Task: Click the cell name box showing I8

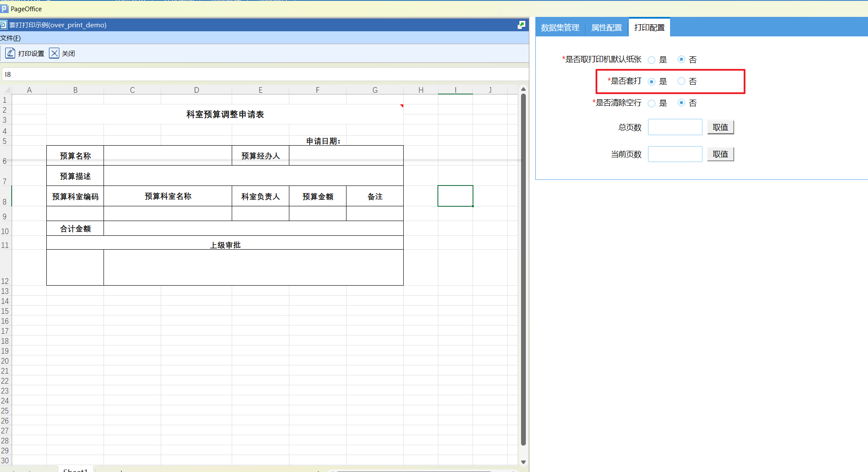Action: click(8, 75)
